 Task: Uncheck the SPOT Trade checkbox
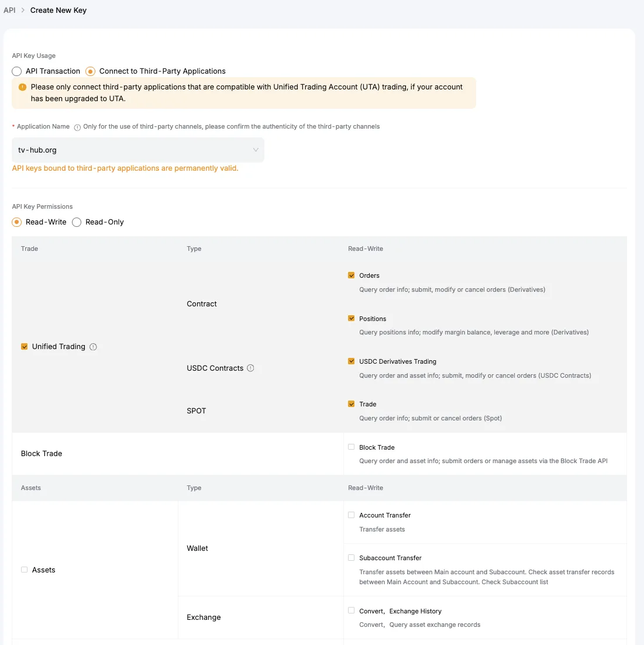pyautogui.click(x=351, y=404)
